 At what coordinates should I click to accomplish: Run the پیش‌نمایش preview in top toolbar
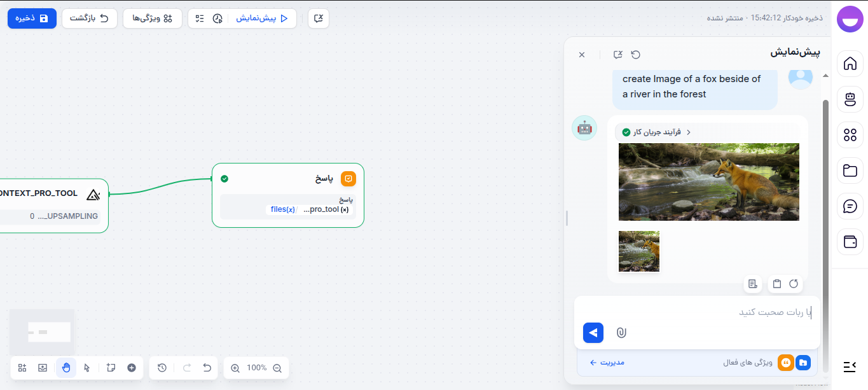tap(262, 18)
